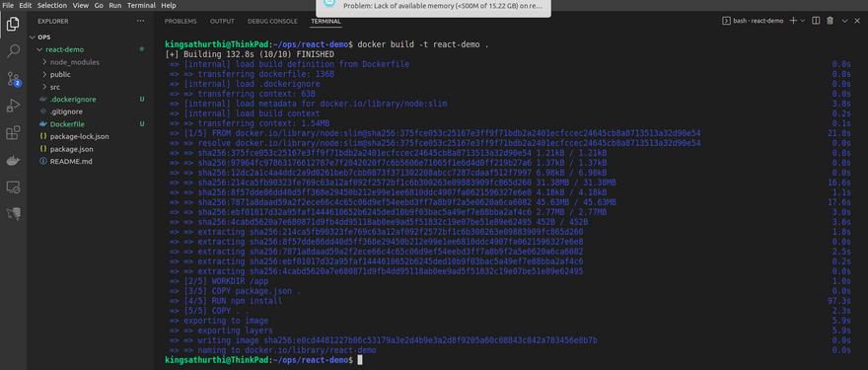Open the Terminal menu
Image resolution: width=868 pixels, height=370 pixels.
coord(141,5)
